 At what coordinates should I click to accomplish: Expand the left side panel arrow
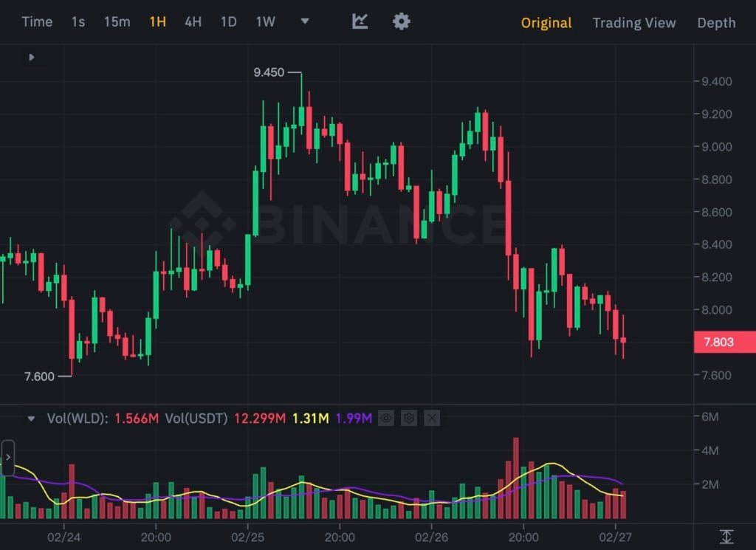[8, 458]
